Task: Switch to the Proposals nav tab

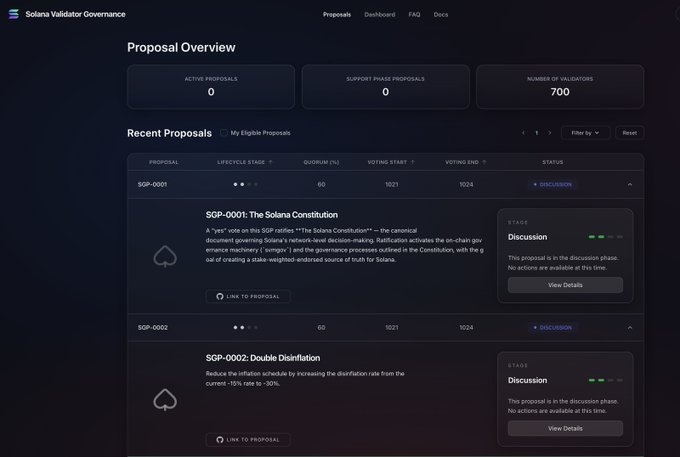Action: (x=337, y=14)
